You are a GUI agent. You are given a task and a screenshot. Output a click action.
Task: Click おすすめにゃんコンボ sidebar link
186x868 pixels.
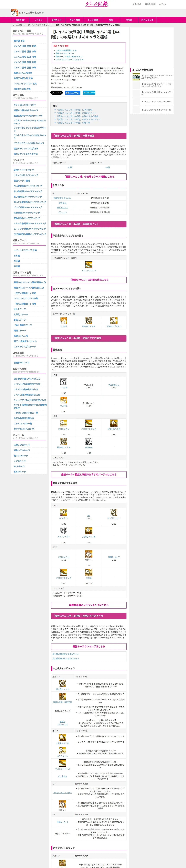(x=24, y=429)
